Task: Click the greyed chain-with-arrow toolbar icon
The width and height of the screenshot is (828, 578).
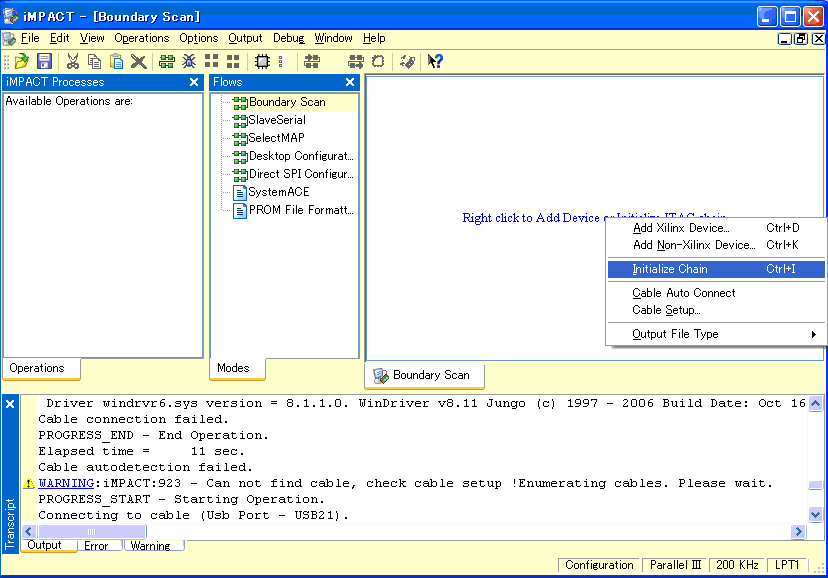Action: 356,62
